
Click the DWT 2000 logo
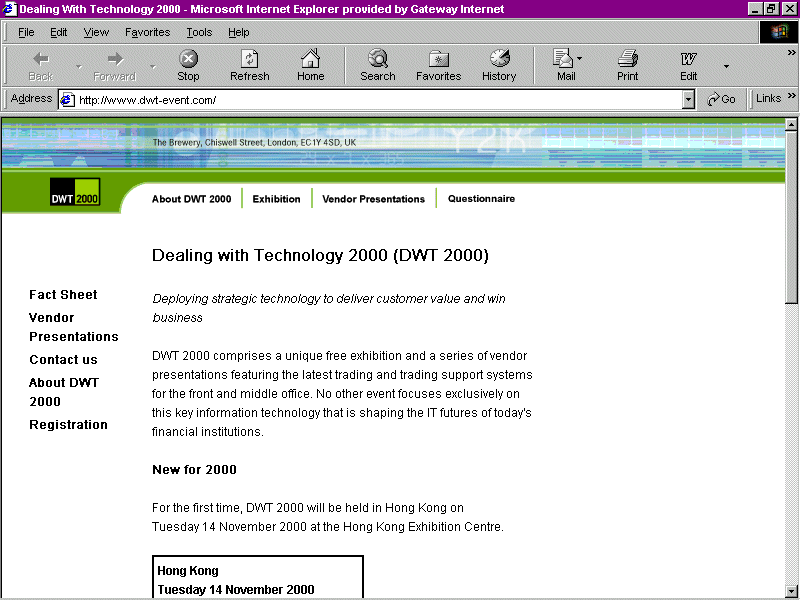[x=75, y=192]
